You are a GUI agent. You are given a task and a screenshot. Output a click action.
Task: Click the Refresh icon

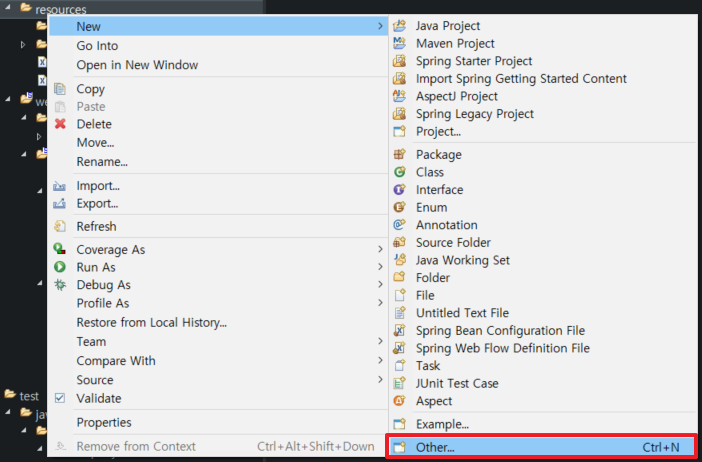[60, 226]
